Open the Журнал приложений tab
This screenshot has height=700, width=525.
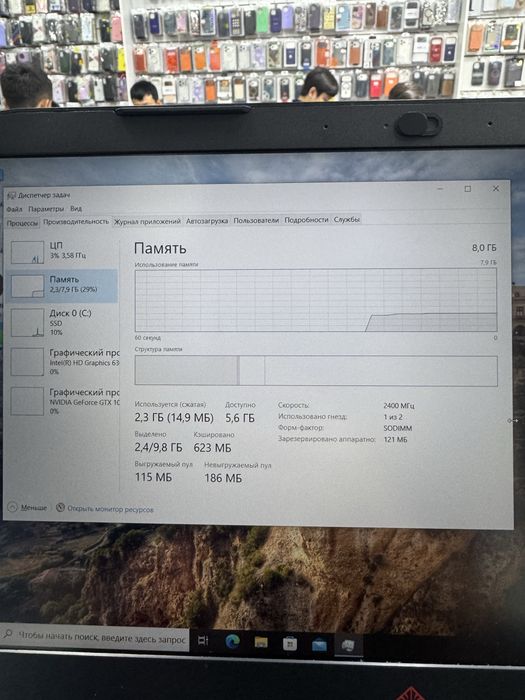click(147, 221)
